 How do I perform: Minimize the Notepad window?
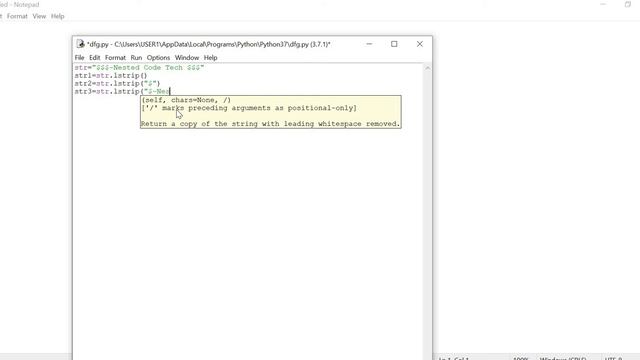point(603,4)
